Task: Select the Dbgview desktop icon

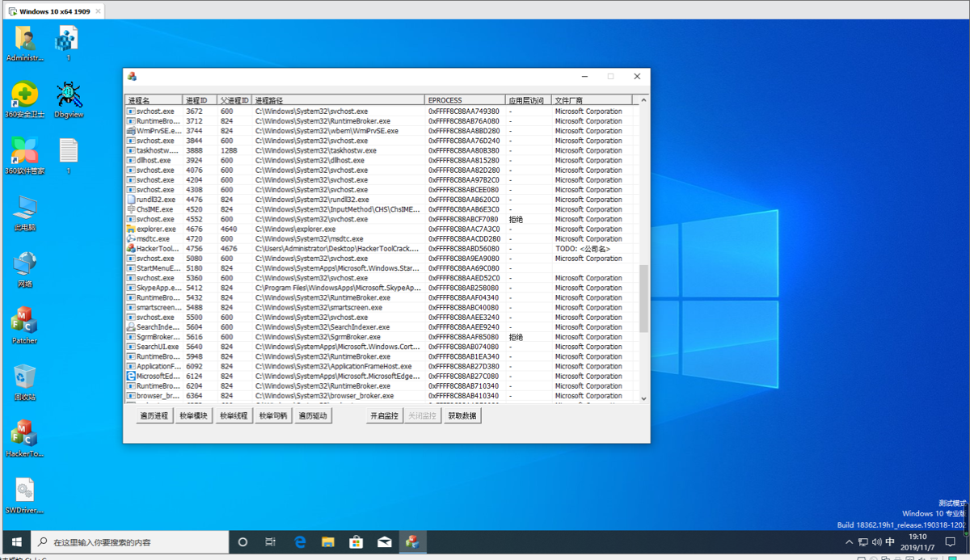Action: tap(69, 100)
